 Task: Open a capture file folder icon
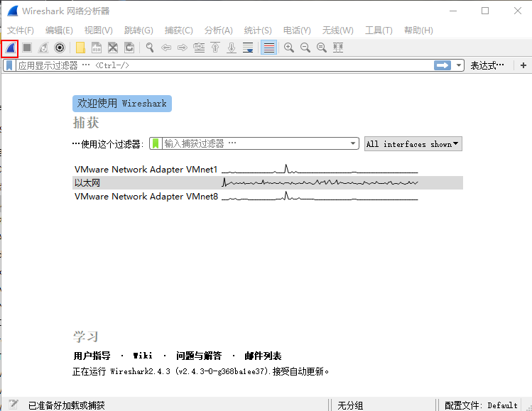point(80,48)
